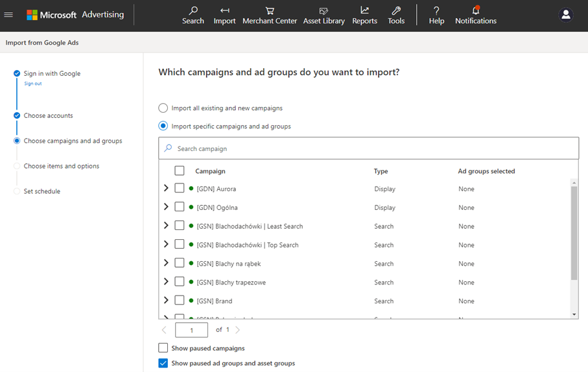Screen dimensions: 588x372
Task: Open the Asset Library
Action: point(323,11)
